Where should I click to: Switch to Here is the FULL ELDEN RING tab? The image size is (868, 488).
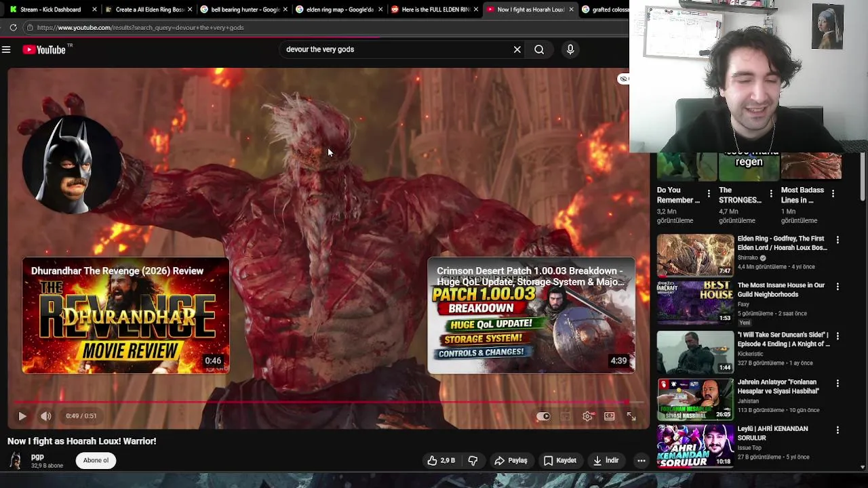(x=436, y=9)
